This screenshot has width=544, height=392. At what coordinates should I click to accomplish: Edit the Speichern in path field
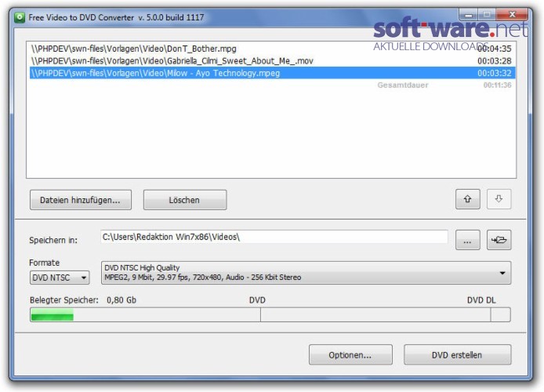[x=274, y=237]
